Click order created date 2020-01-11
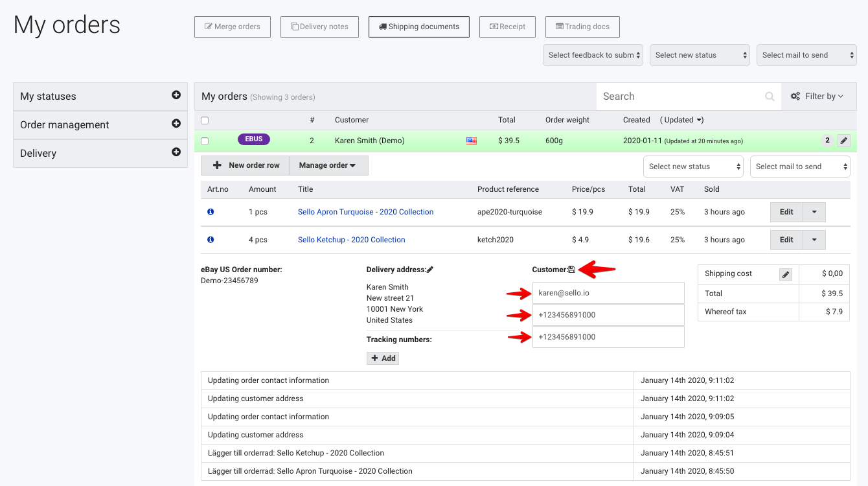This screenshot has height=486, width=868. (643, 141)
